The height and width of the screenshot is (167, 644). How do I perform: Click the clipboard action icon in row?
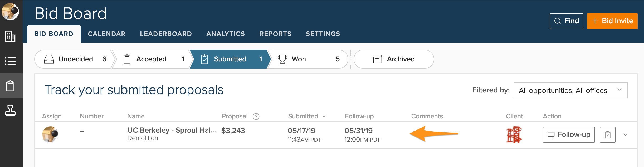pyautogui.click(x=607, y=135)
